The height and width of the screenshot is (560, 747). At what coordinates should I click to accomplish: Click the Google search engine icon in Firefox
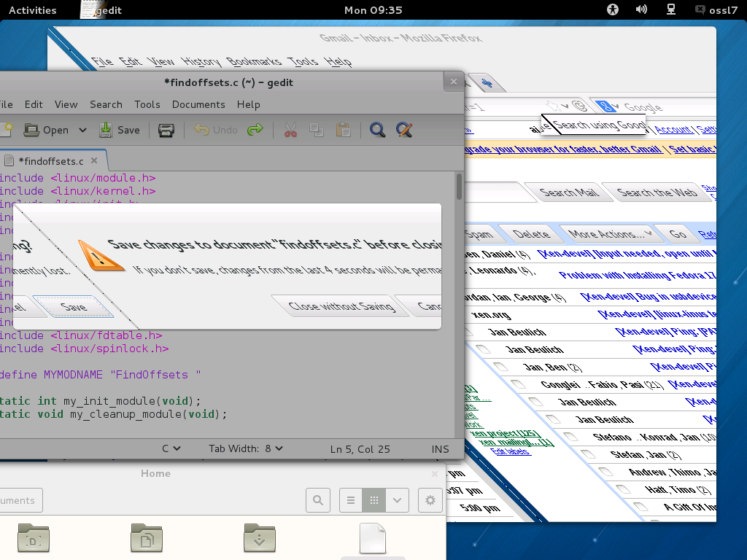(x=606, y=106)
